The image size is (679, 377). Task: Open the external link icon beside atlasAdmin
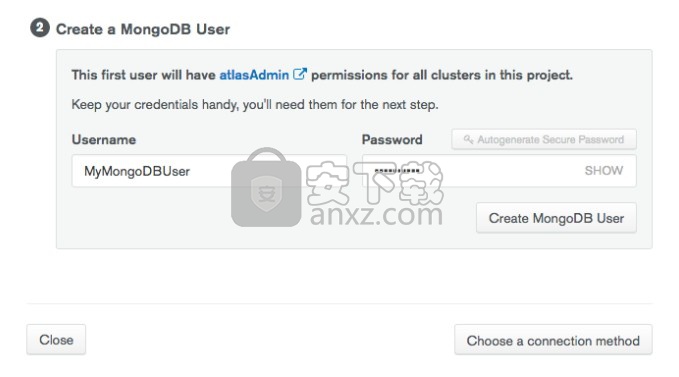[x=300, y=74]
